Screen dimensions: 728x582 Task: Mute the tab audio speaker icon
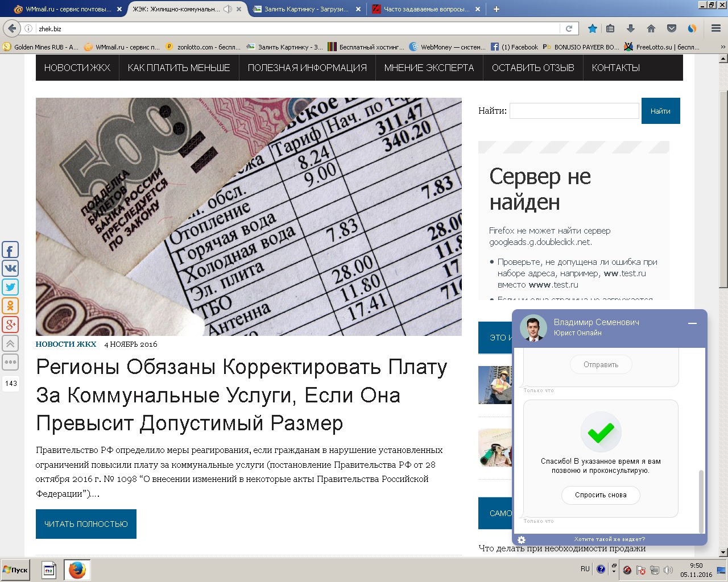pyautogui.click(x=227, y=9)
